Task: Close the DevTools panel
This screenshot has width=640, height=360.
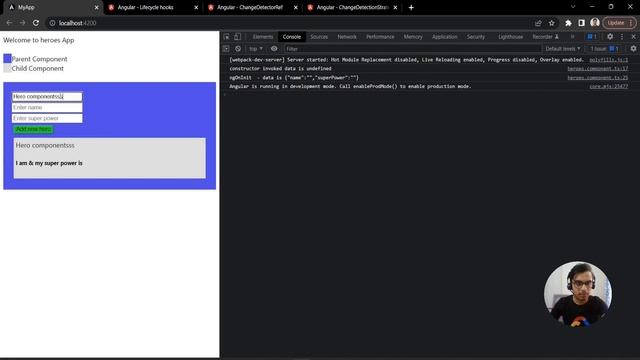Action: click(x=633, y=37)
